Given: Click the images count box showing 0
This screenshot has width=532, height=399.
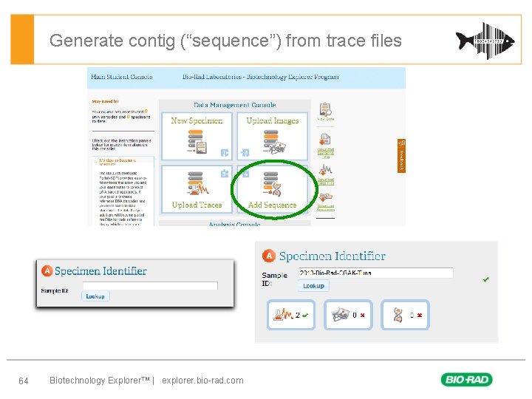Looking at the screenshot, I should click(348, 315).
